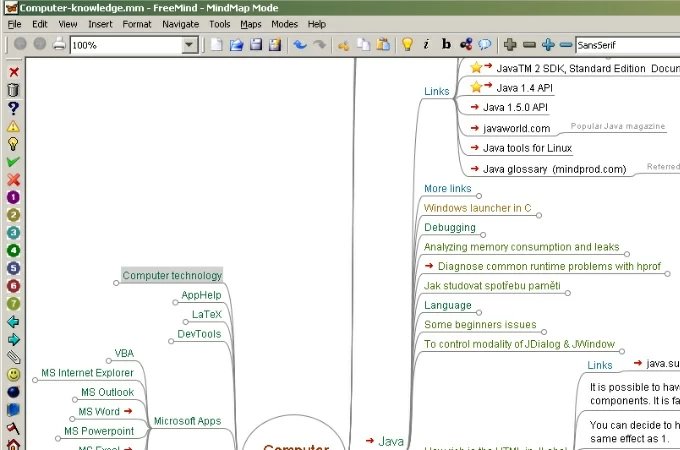
Task: Open the Navigate menu
Action: [180, 24]
